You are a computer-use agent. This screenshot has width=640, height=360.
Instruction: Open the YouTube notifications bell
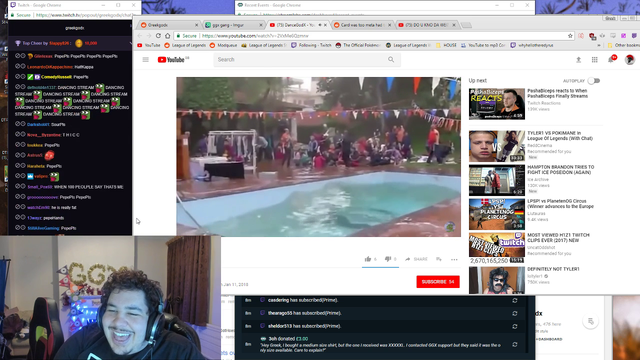611,60
